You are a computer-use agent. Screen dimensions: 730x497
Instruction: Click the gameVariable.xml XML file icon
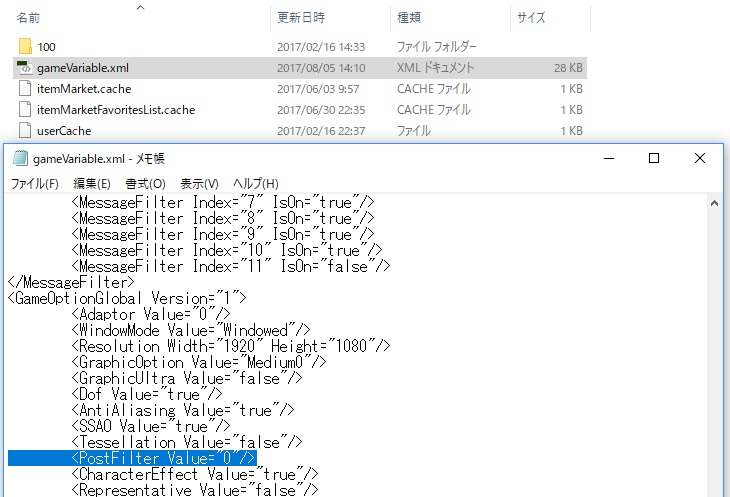click(25, 67)
